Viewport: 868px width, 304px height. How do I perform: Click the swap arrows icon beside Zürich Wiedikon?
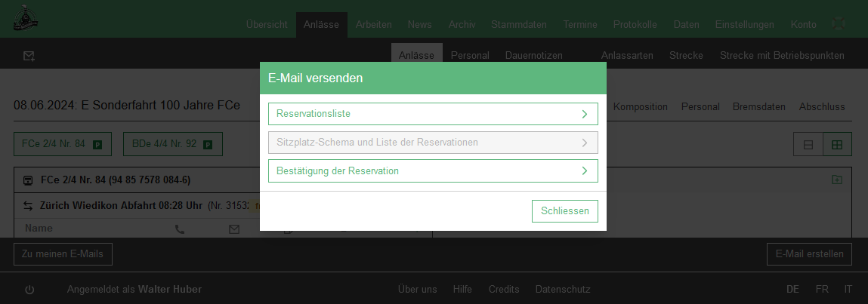pyautogui.click(x=28, y=206)
